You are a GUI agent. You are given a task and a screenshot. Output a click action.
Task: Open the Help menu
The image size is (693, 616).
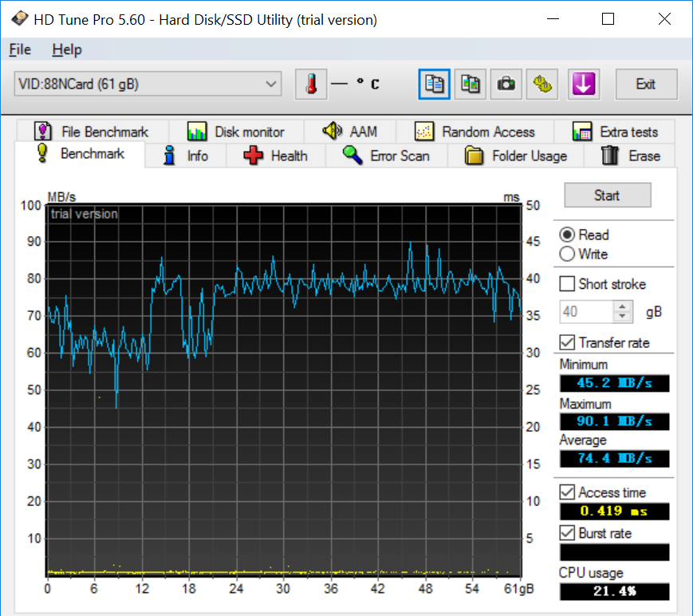pyautogui.click(x=67, y=49)
